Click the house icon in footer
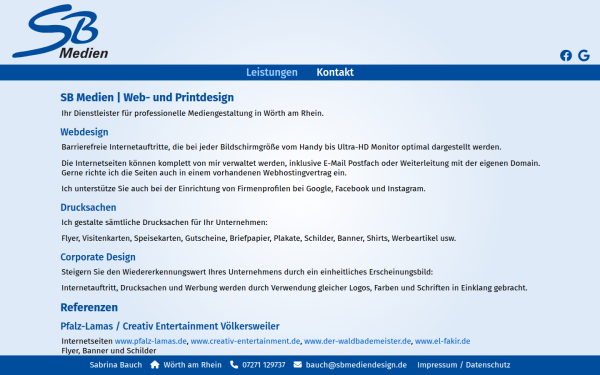The height and width of the screenshot is (375, 600). point(155,365)
